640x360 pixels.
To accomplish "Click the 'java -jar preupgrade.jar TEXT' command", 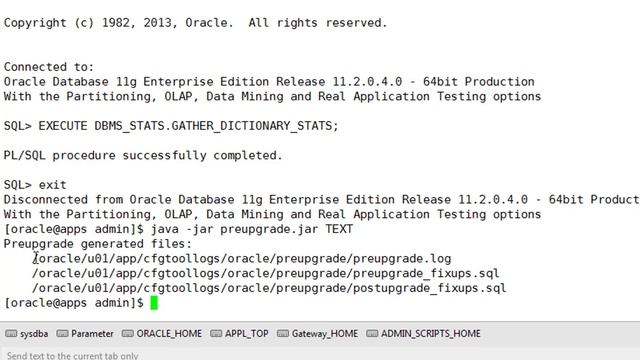I will coord(252,229).
